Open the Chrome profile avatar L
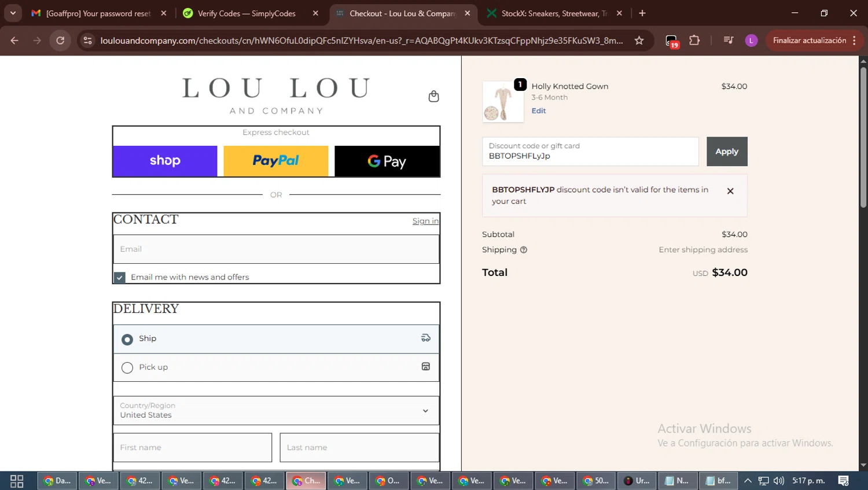Viewport: 868px width, 490px height. (751, 40)
